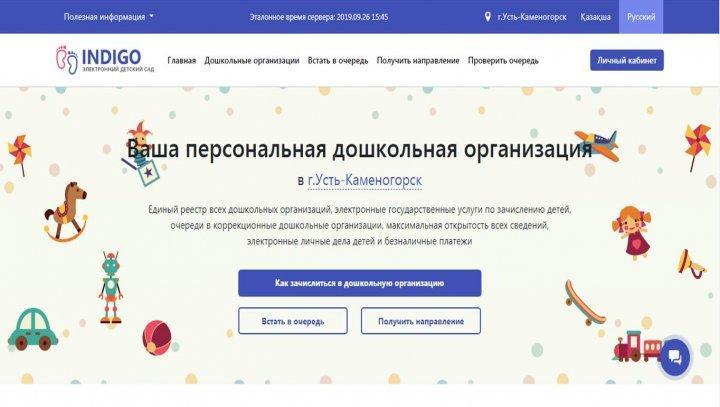Click the Личный кабинет button
Screen dimensions: 720x407
627,60
